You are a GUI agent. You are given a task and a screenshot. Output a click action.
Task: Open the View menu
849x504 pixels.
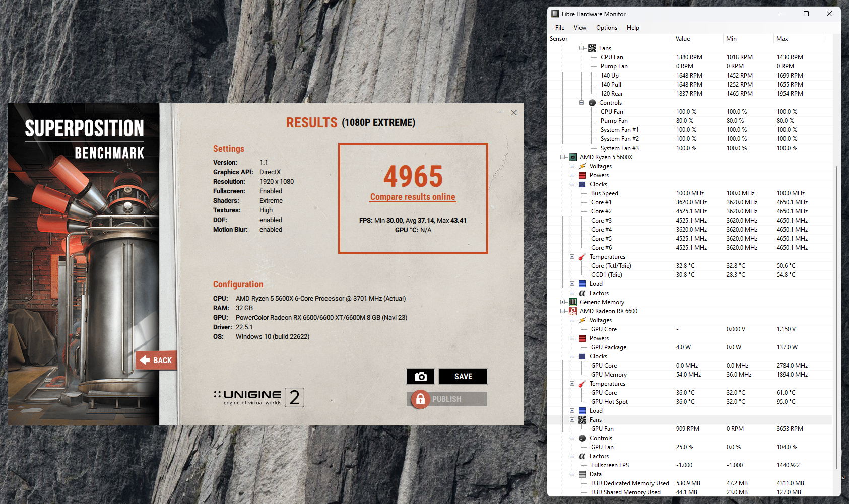[580, 28]
